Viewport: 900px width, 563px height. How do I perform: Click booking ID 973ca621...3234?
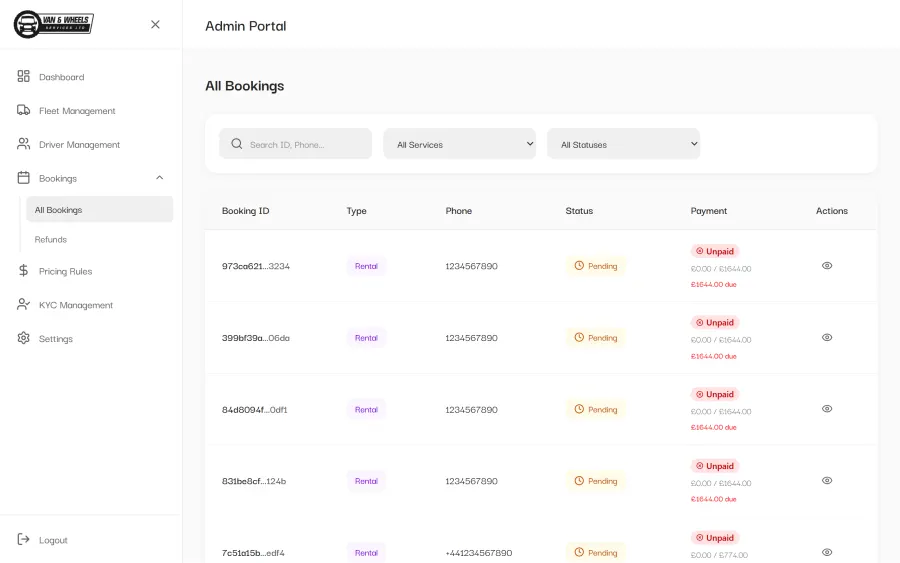coord(256,266)
